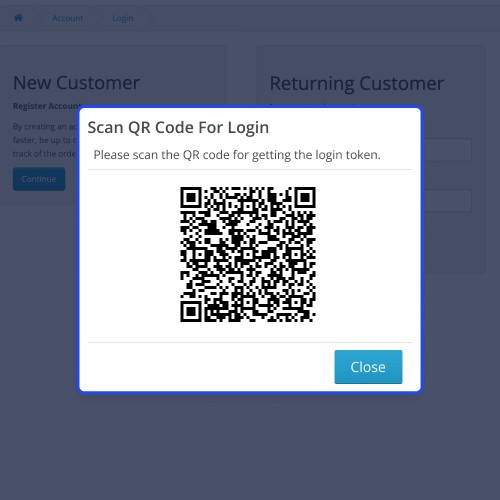This screenshot has width=500, height=500.
Task: Open the Login breadcrumb link
Action: point(123,18)
